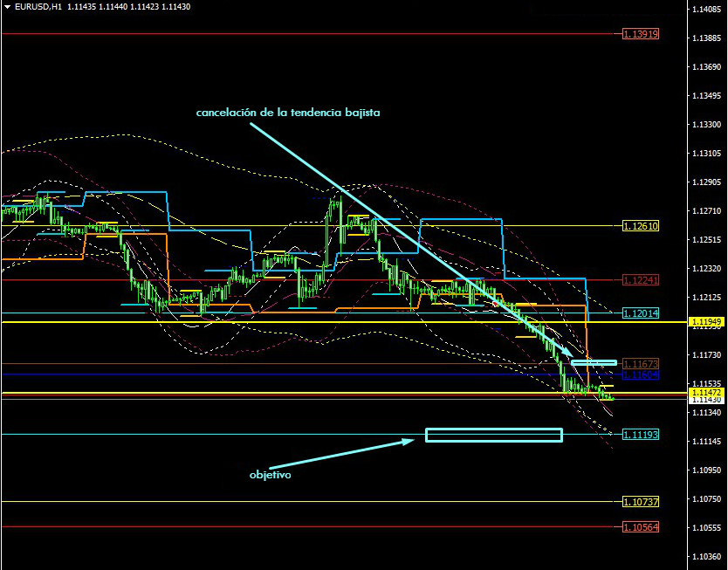Viewport: 728px width, 570px height.
Task: Select the red 1.10564 price level label
Action: 640,527
